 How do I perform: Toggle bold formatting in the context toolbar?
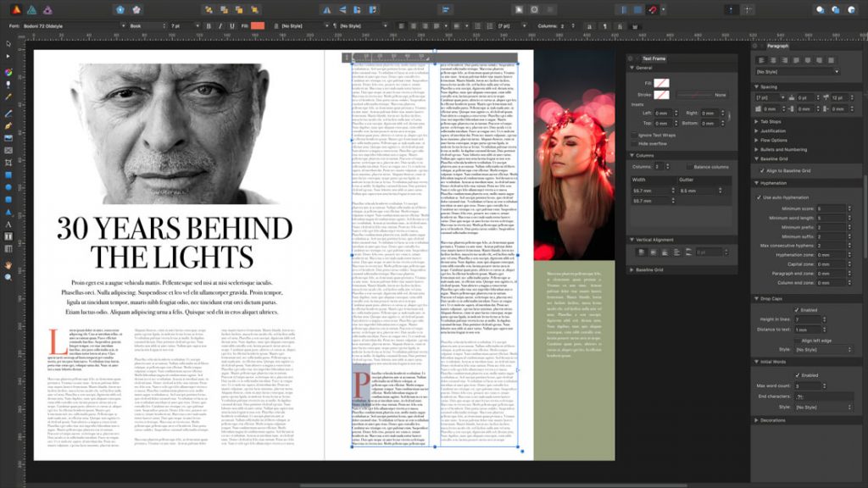(x=207, y=25)
